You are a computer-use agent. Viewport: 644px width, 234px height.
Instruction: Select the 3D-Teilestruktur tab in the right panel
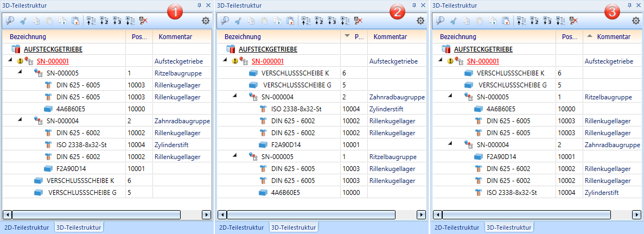coord(508,227)
